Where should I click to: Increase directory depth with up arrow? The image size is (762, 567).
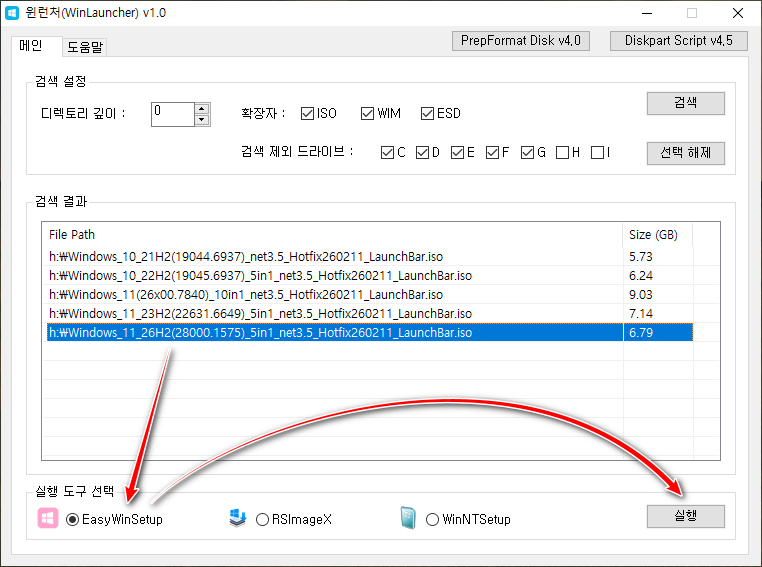coord(202,108)
